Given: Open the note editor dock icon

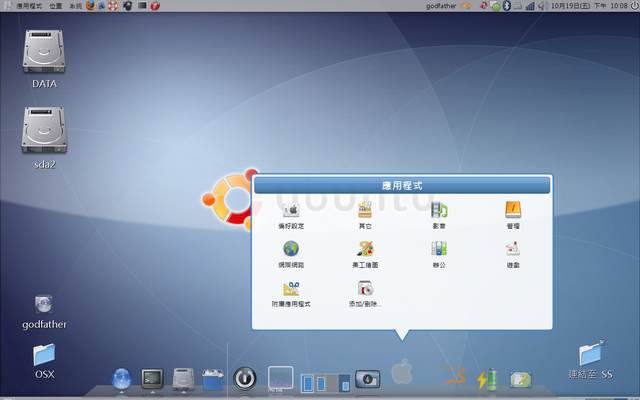Looking at the screenshot, I should 520,379.
